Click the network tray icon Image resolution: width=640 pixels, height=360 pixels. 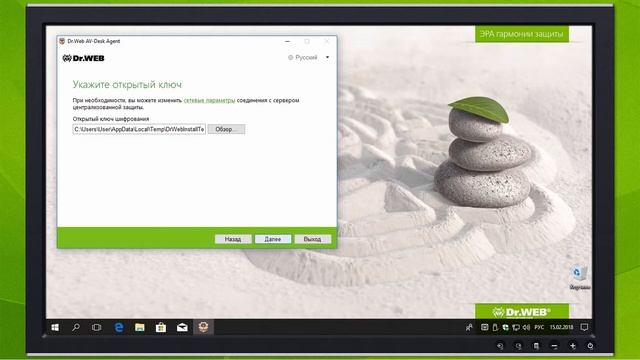pyautogui.click(x=516, y=327)
